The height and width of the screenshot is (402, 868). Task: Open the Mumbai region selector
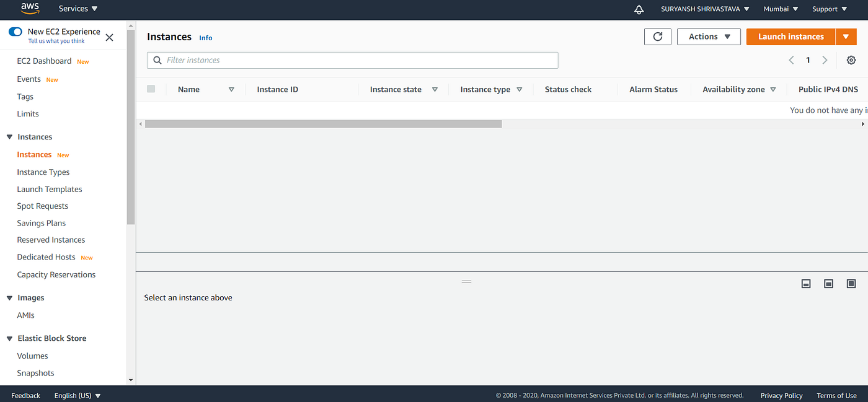[x=781, y=9]
